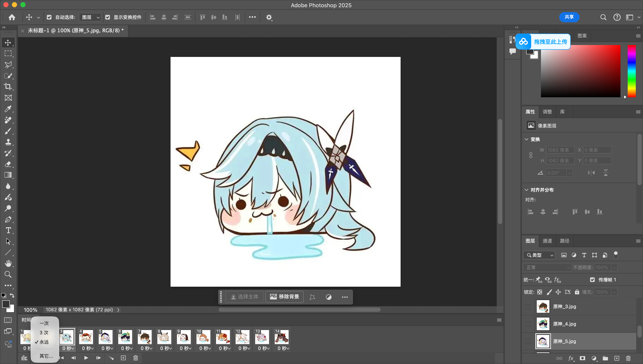Open the search magnifier at top right
This screenshot has height=364, width=643.
(x=603, y=17)
